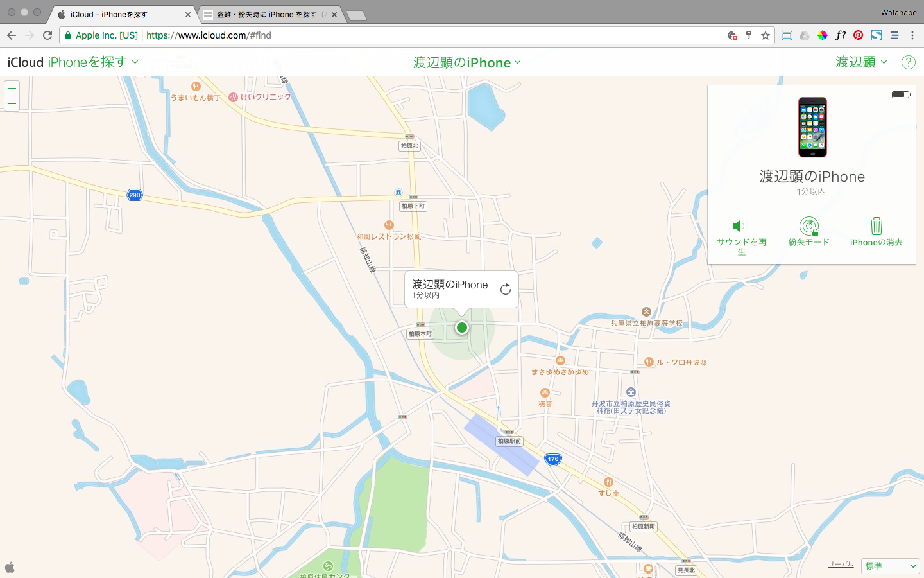Click 柏原本町 intersection label
This screenshot has height=578, width=924.
coord(420,334)
